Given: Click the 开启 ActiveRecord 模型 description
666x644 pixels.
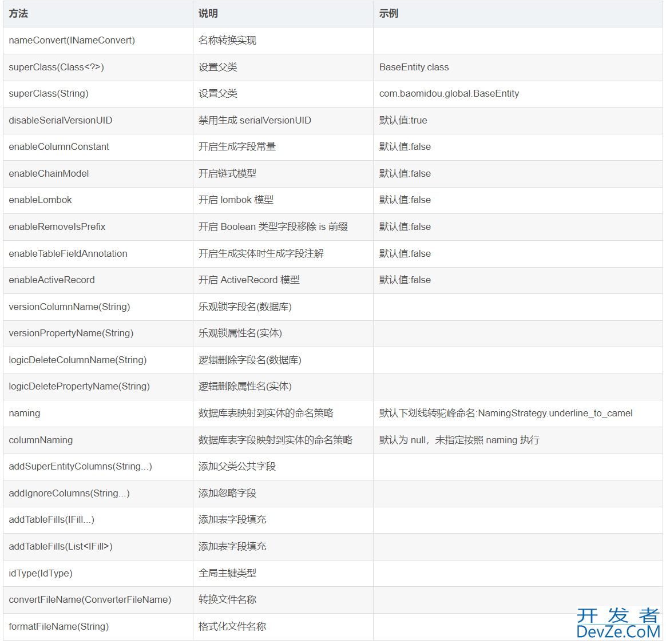Looking at the screenshot, I should pos(249,280).
